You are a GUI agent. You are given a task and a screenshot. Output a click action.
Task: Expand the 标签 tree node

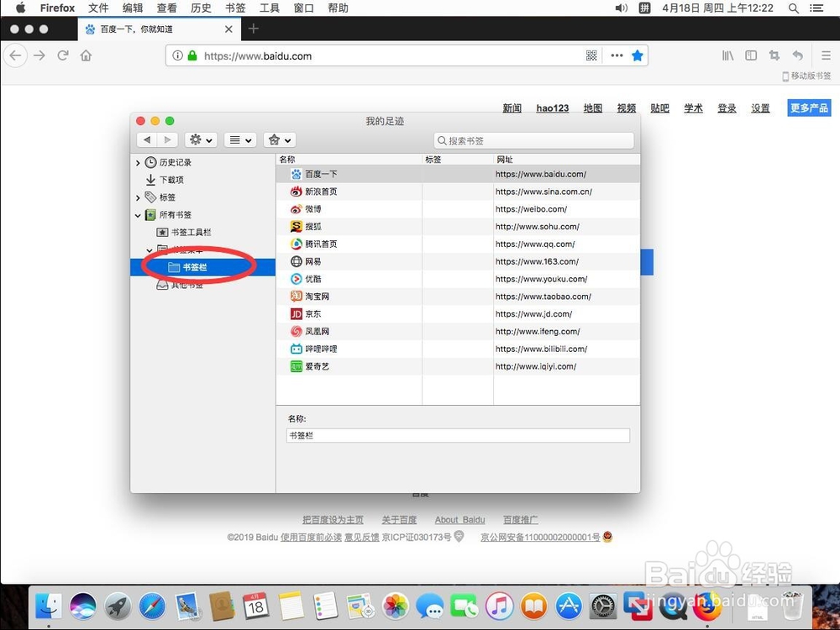pyautogui.click(x=138, y=197)
